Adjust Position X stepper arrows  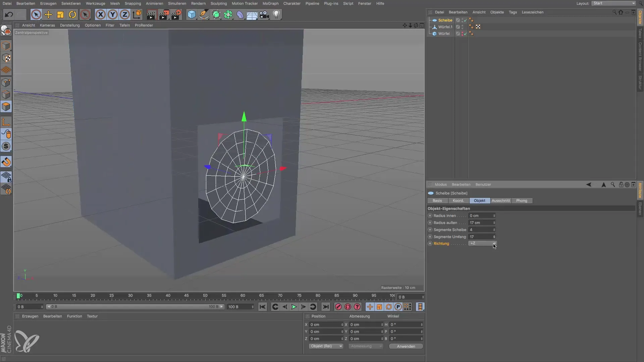pyautogui.click(x=342, y=324)
